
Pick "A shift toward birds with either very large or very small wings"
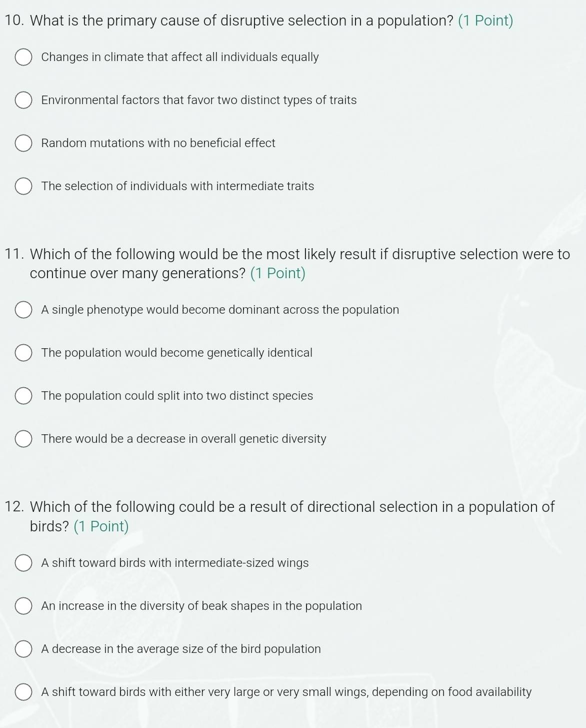click(x=23, y=692)
